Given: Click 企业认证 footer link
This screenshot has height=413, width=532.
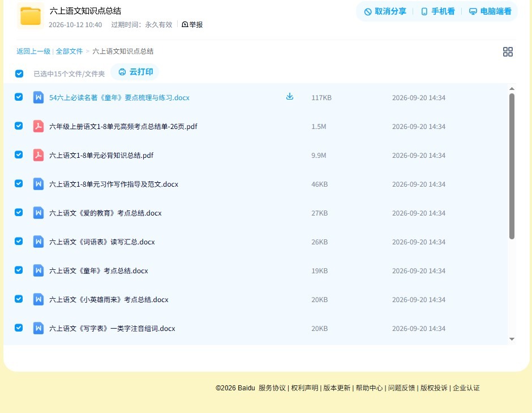Looking at the screenshot, I should point(466,388).
